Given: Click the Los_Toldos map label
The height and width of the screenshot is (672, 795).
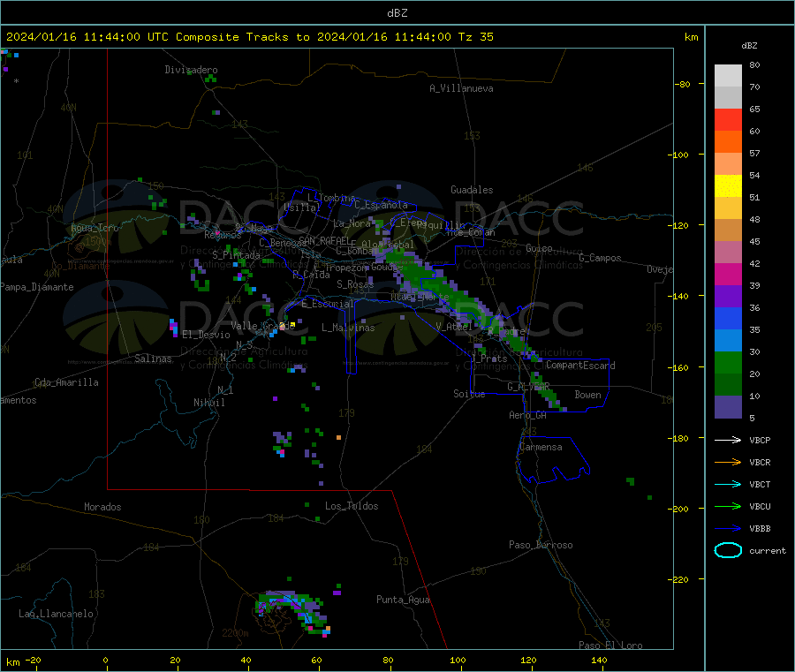Looking at the screenshot, I should (352, 506).
